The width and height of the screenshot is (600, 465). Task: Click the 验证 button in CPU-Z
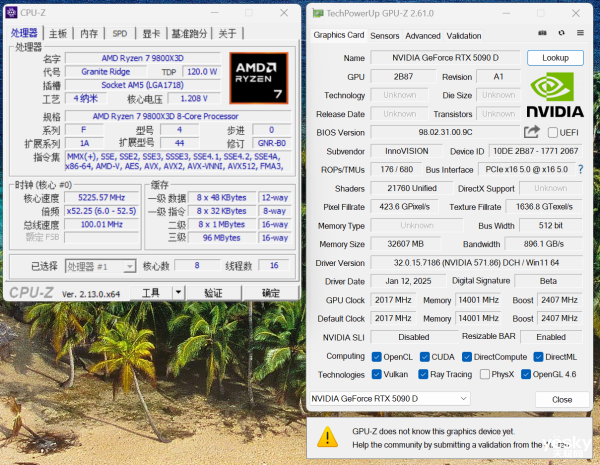[213, 293]
